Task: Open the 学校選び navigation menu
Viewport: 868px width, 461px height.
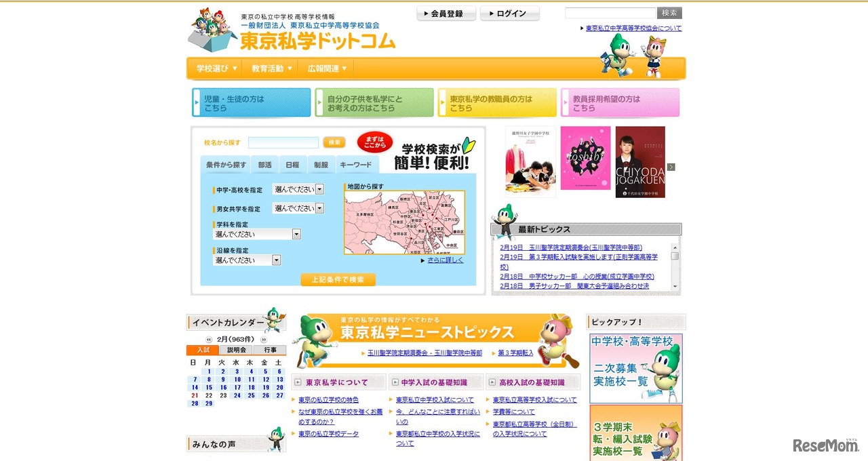Action: point(214,68)
